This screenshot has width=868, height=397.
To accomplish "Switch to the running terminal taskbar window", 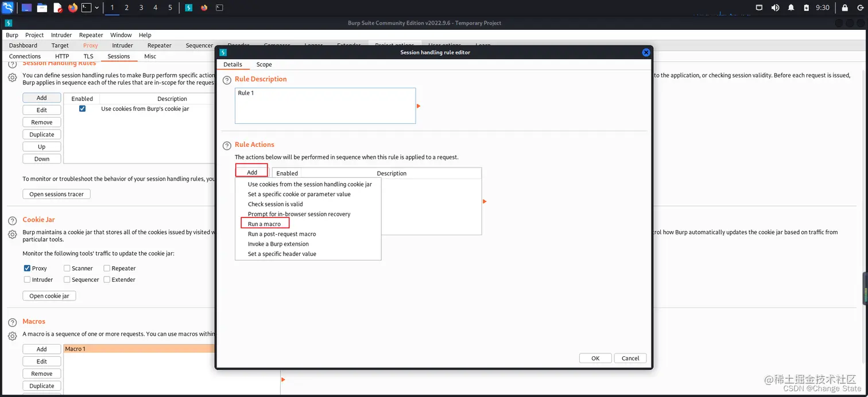I will pos(219,7).
